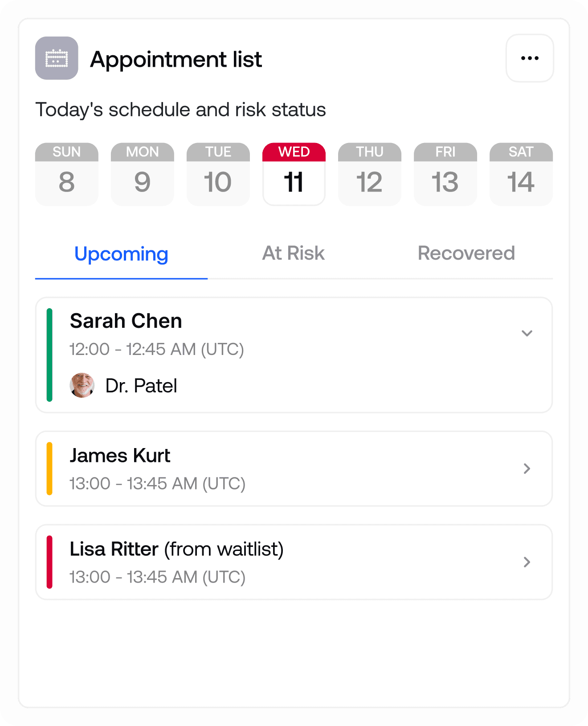The image size is (588, 726).
Task: Open the Dr. Patel provider name
Action: pyautogui.click(x=141, y=386)
